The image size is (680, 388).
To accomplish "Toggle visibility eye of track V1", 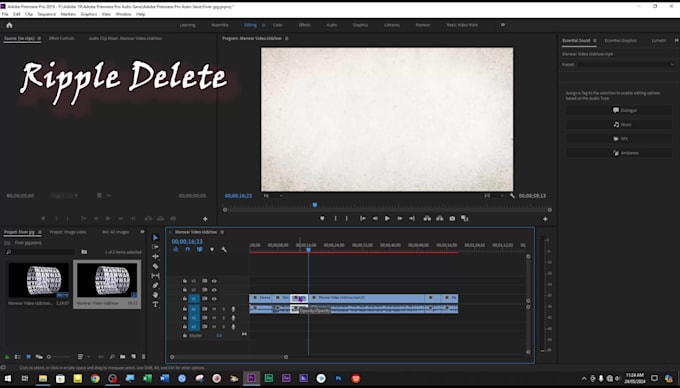I will (214, 299).
